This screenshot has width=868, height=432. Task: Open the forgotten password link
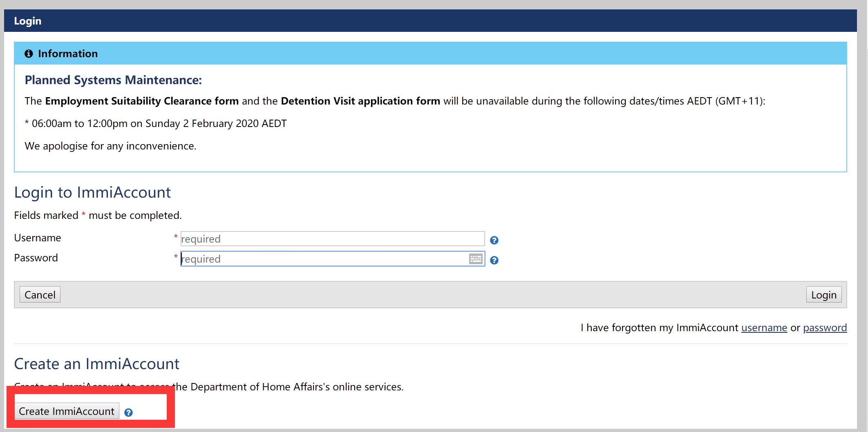point(825,327)
